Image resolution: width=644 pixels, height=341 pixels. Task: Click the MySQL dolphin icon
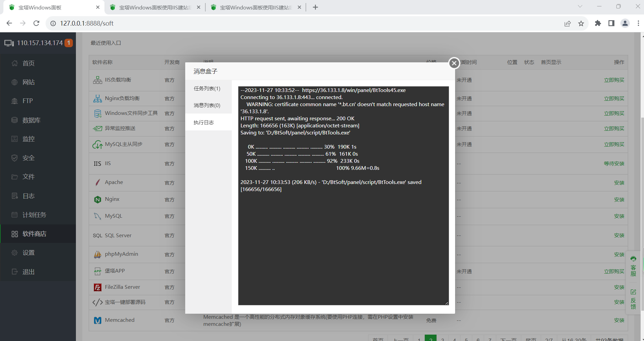97,216
